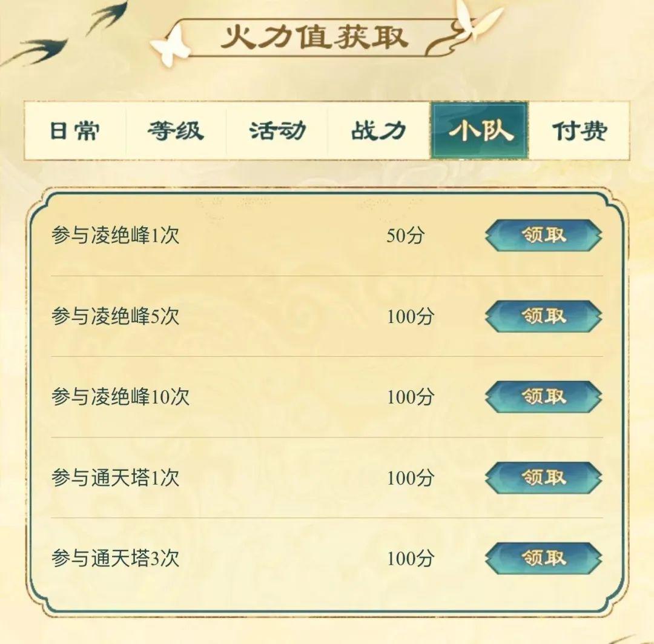Claim reward for 参与凌绝峰10次
654x644 pixels.
(x=543, y=398)
